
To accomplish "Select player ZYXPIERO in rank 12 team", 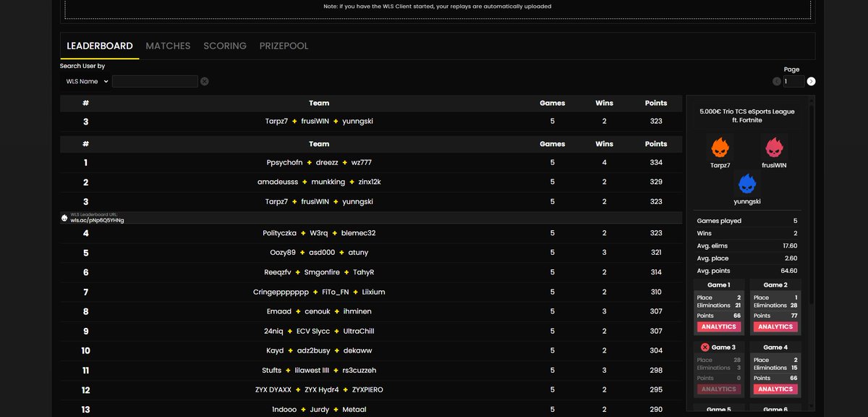I will (x=367, y=389).
